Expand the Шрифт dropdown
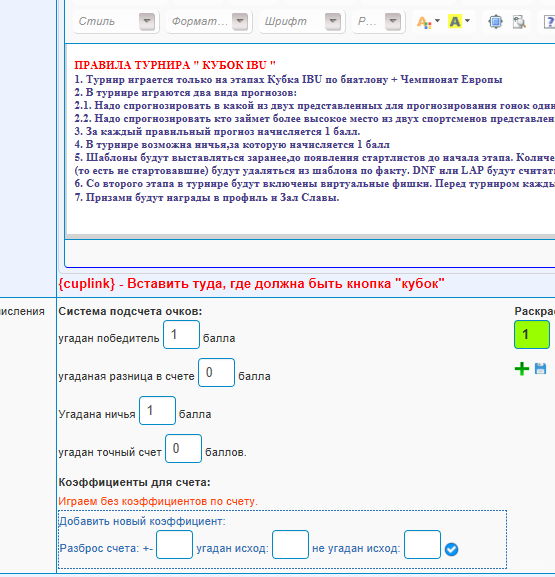The width and height of the screenshot is (555, 577). tap(333, 22)
